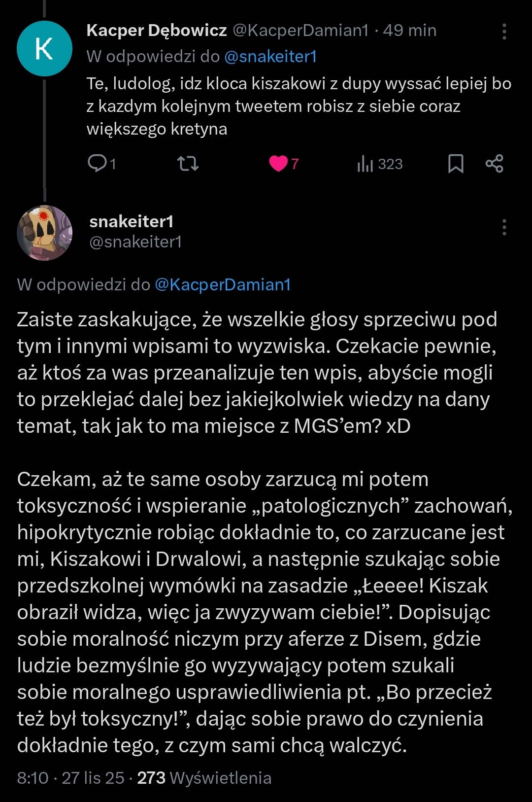This screenshot has height=802, width=532.
Task: Open Kacper Dębowicz display name profile
Action: 157,31
